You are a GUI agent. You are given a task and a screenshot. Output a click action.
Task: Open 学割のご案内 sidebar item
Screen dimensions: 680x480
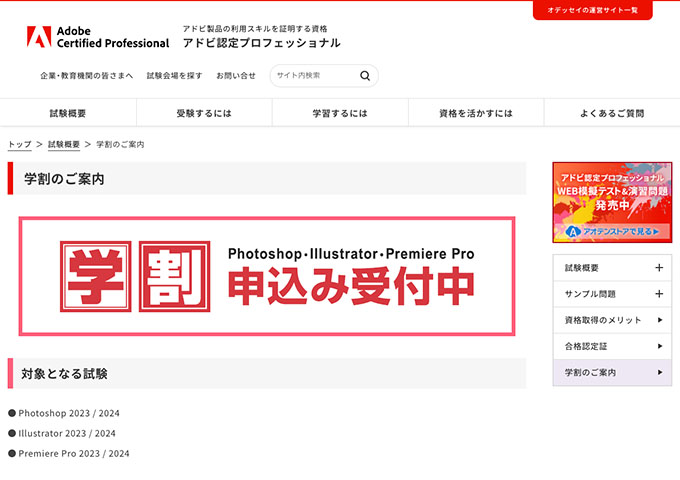(x=612, y=372)
